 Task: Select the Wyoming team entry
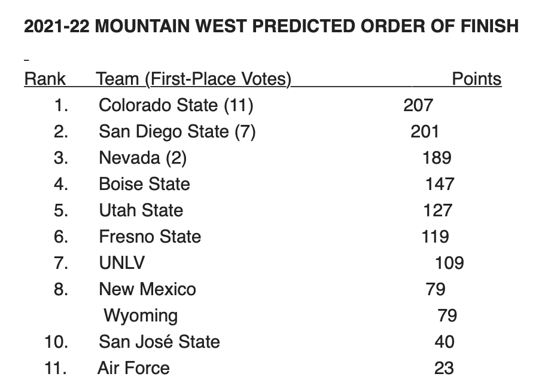[x=141, y=316]
